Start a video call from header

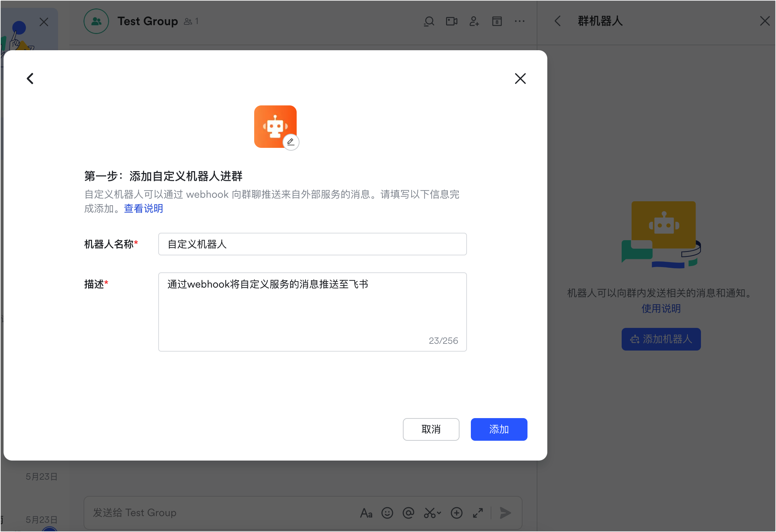tap(451, 22)
